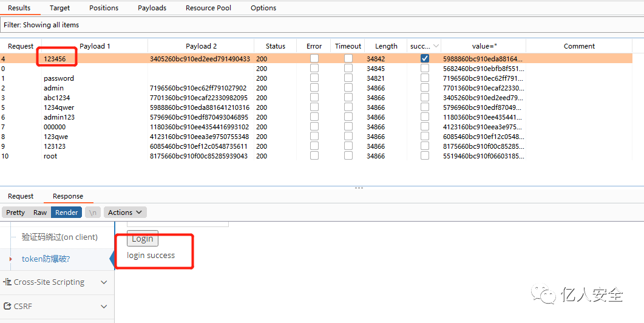The height and width of the screenshot is (323, 644).
Task: Go to the Payloads tab
Action: [x=152, y=8]
